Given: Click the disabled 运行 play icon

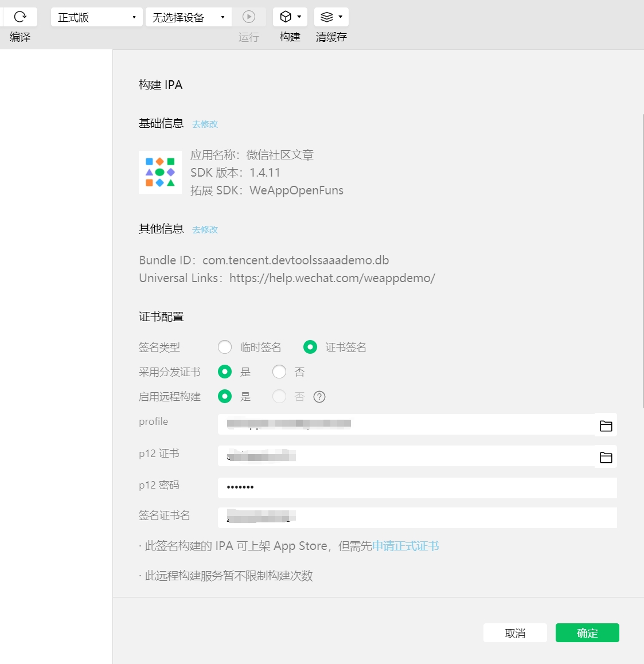Looking at the screenshot, I should click(249, 17).
